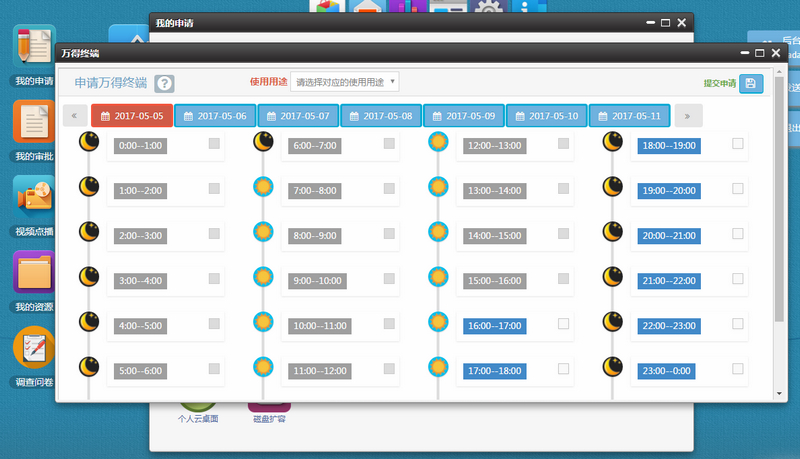Go to next dates with » button
This screenshot has width=800, height=459.
[x=688, y=116]
